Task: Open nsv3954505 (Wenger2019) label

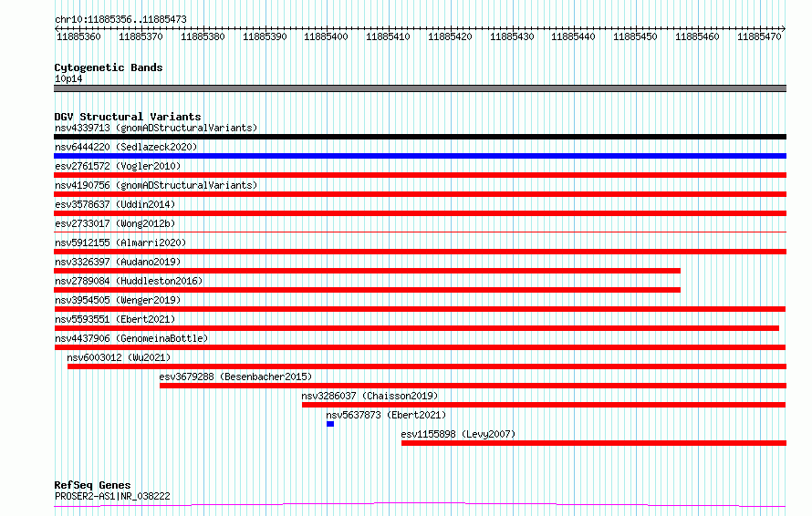Action: (x=118, y=300)
